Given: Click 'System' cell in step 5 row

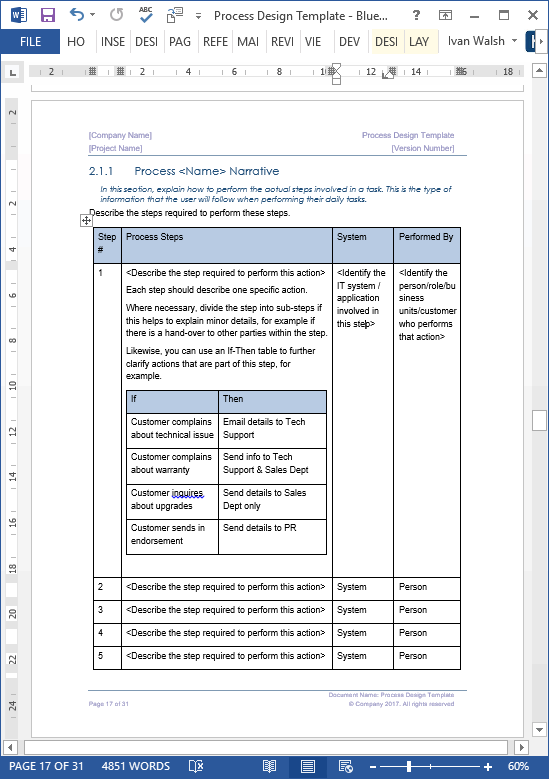Looking at the screenshot, I should (x=363, y=658).
